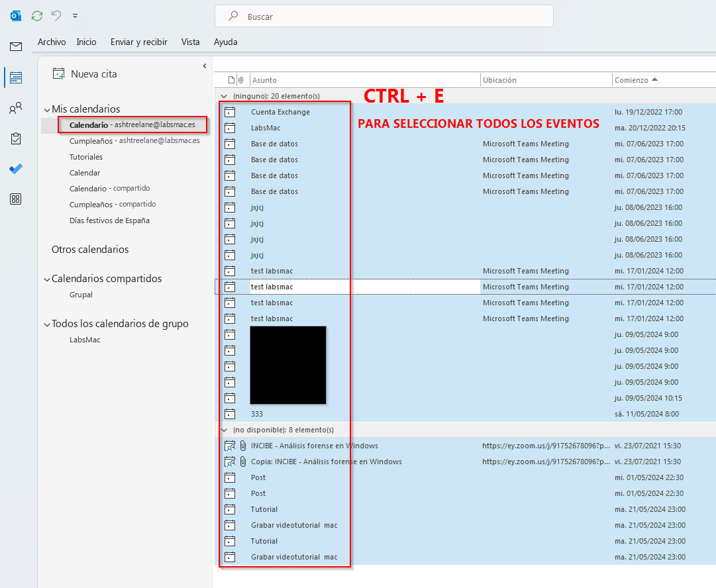Screen dimensions: 716x588
Task: Collapse the Calendarios compartidos section
Action: click(46, 279)
